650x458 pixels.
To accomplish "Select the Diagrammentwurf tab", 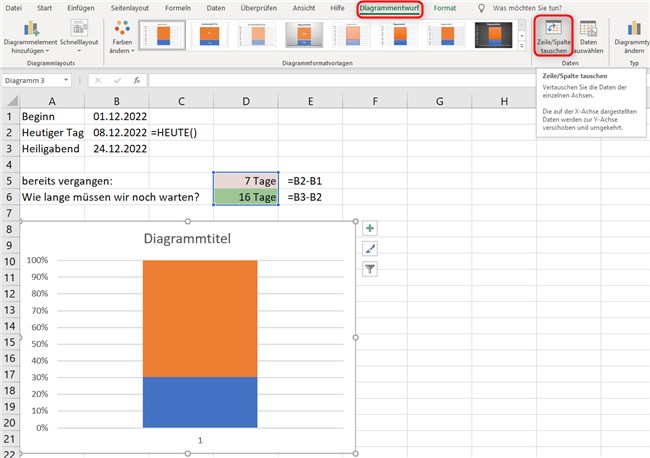I will pyautogui.click(x=389, y=8).
